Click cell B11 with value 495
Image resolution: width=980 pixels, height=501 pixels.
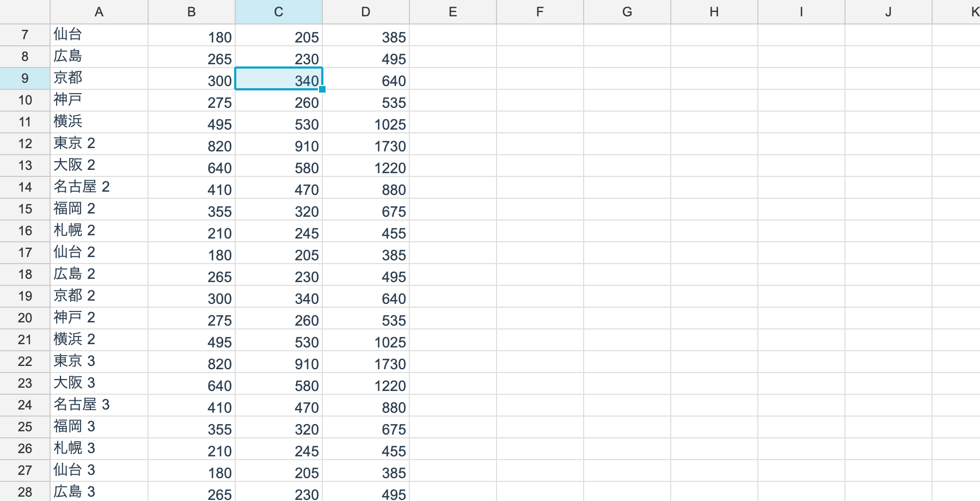(192, 122)
